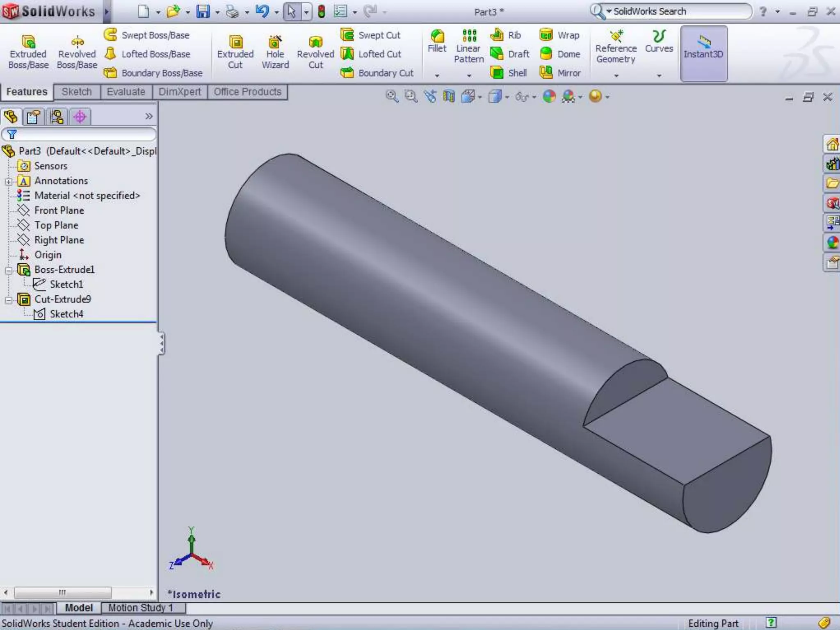Image resolution: width=840 pixels, height=630 pixels.
Task: Expand the Annotations folder
Action: click(9, 181)
